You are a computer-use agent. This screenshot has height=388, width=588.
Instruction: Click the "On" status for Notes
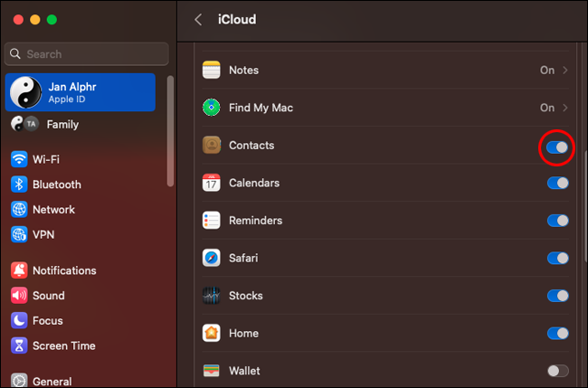547,71
